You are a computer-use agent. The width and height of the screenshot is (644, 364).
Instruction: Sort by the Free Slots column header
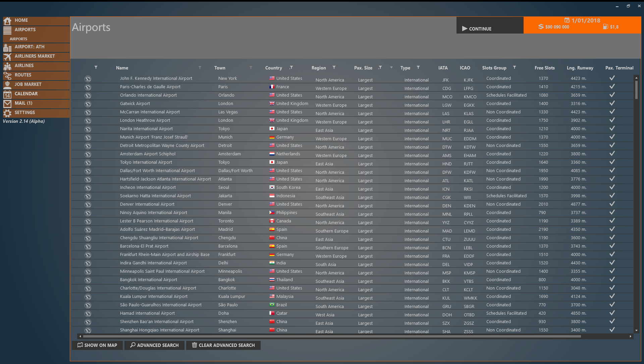[544, 68]
